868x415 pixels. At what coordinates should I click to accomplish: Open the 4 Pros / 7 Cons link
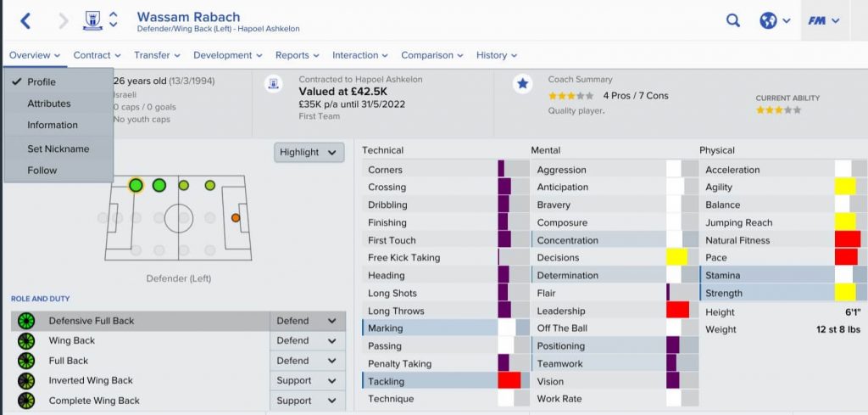click(635, 96)
